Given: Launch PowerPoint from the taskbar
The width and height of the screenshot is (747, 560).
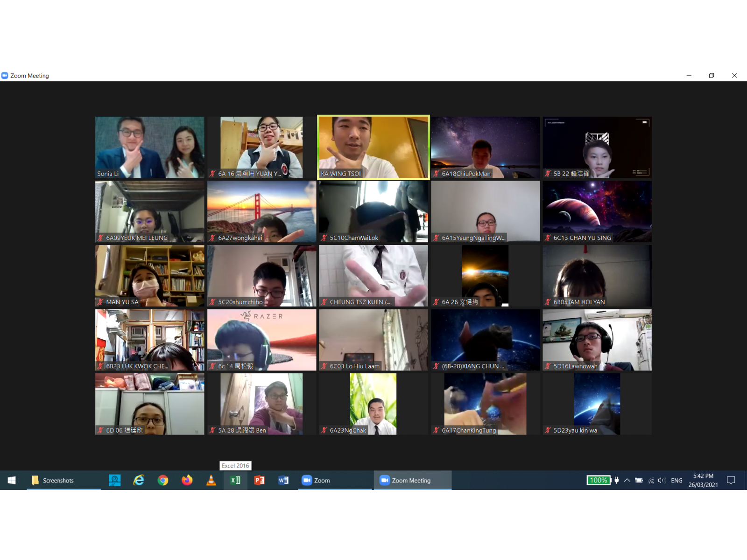Looking at the screenshot, I should 260,480.
